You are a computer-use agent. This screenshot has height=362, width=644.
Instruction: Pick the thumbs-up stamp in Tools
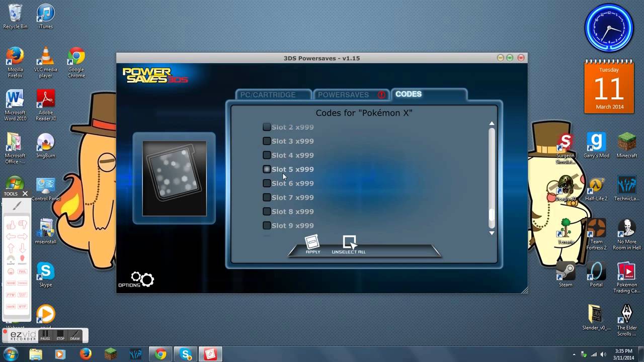tap(11, 225)
